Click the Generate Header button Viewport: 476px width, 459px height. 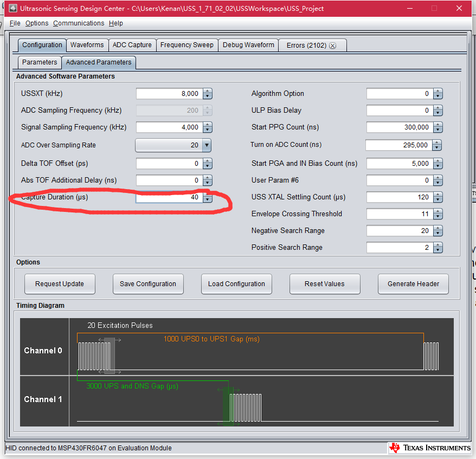point(413,283)
